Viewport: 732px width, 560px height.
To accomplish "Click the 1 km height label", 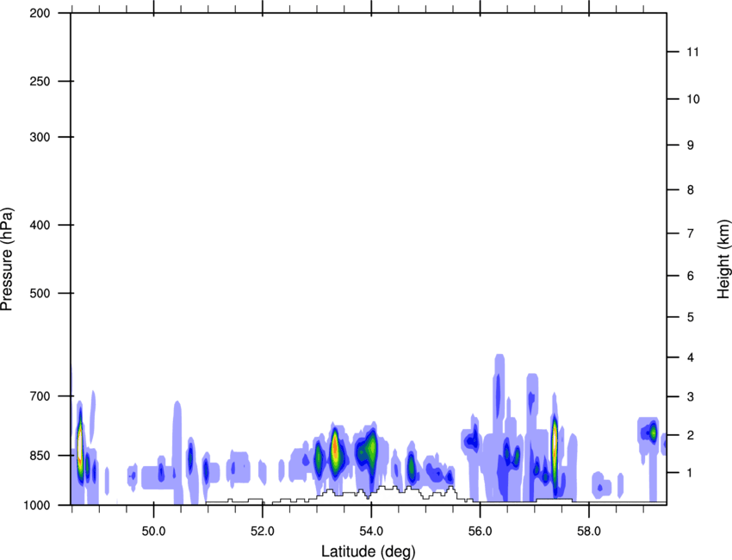I will (691, 473).
